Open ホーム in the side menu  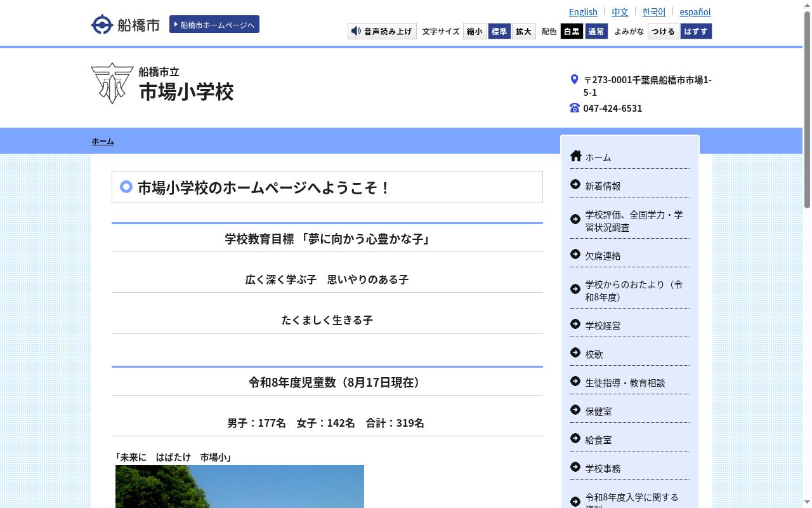(x=598, y=157)
